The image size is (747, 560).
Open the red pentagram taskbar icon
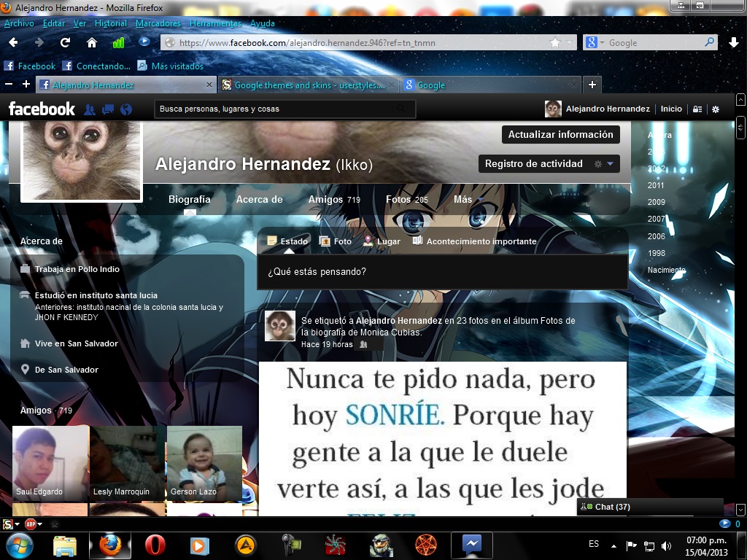click(426, 545)
